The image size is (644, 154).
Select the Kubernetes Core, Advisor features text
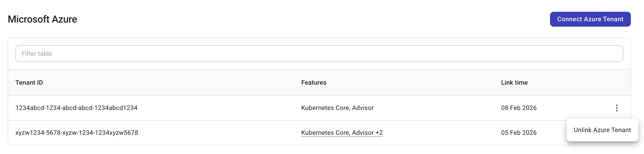pos(337,108)
